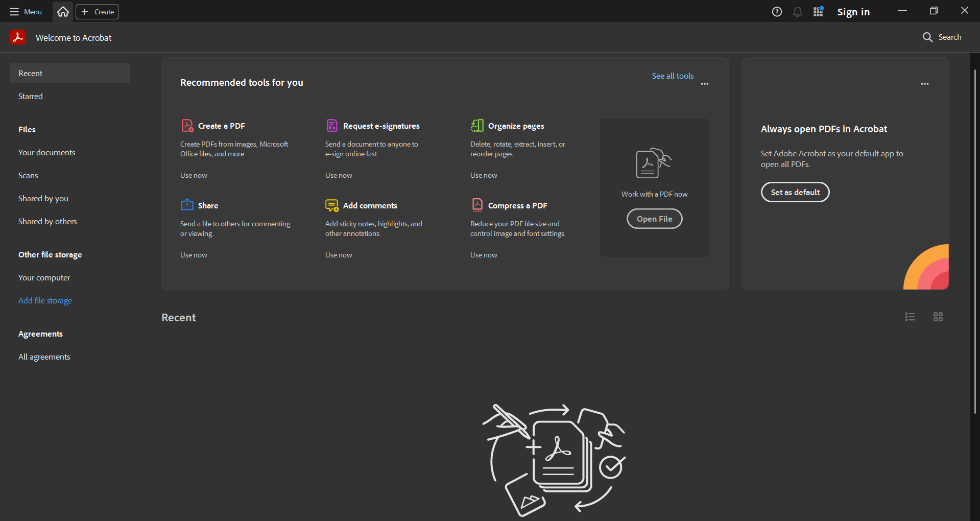Screen dimensions: 980x521
Task: Click the Set as default button
Action: pyautogui.click(x=795, y=192)
